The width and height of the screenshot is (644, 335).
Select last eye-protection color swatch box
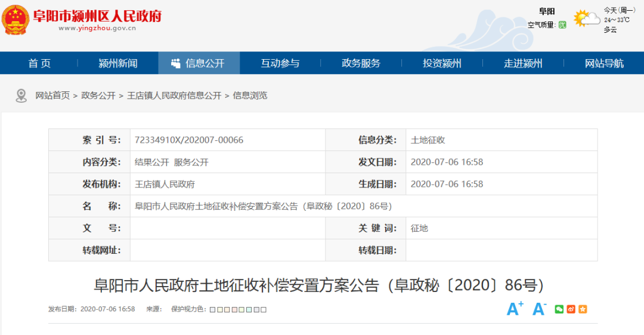[x=264, y=310]
